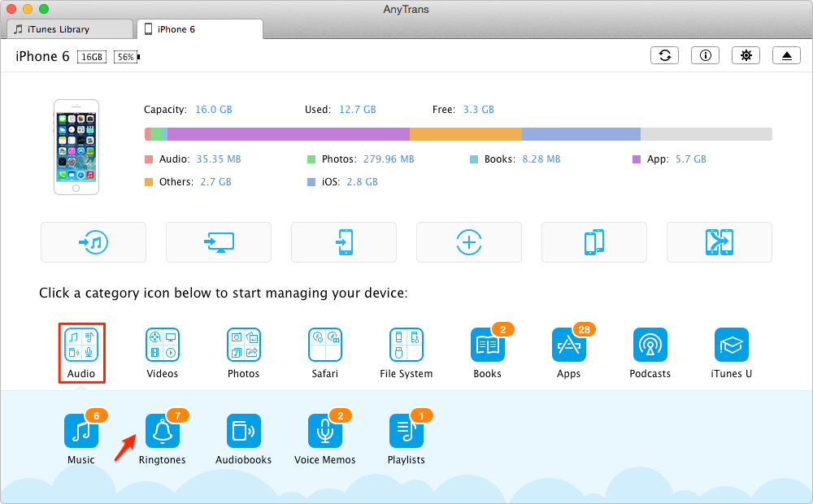
Task: Switch to the iTunes Library tab
Action: tap(70, 29)
